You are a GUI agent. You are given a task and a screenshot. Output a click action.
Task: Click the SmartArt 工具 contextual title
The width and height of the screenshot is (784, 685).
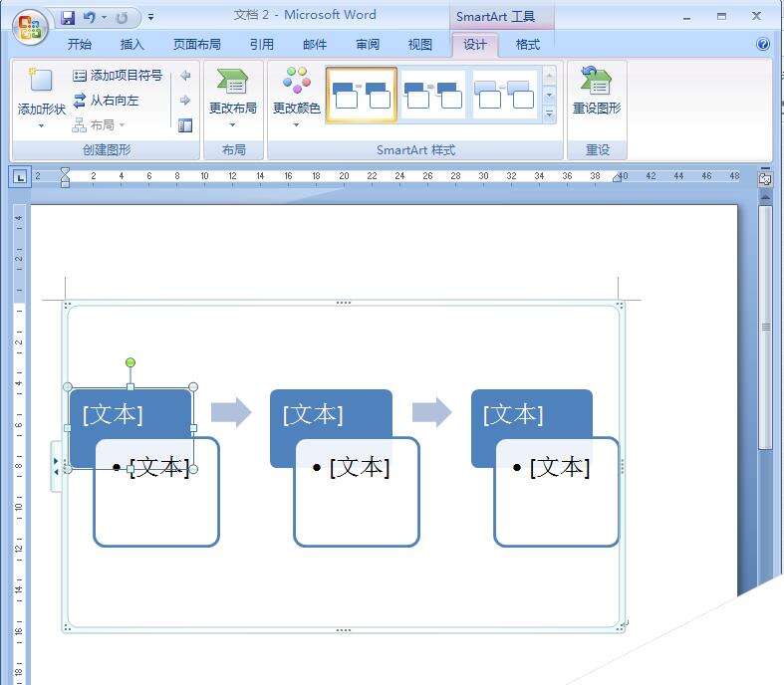[495, 17]
